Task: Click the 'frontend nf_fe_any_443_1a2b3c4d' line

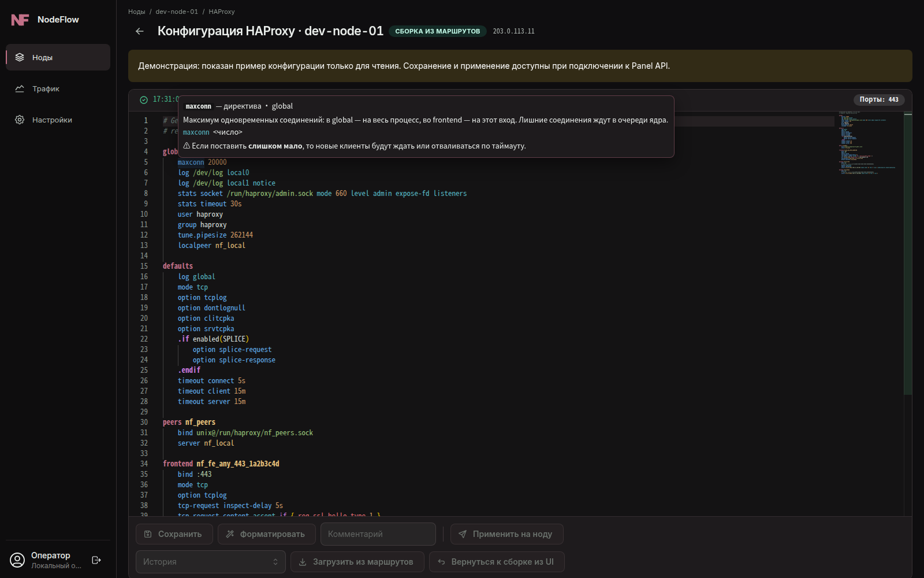Action: (221, 464)
